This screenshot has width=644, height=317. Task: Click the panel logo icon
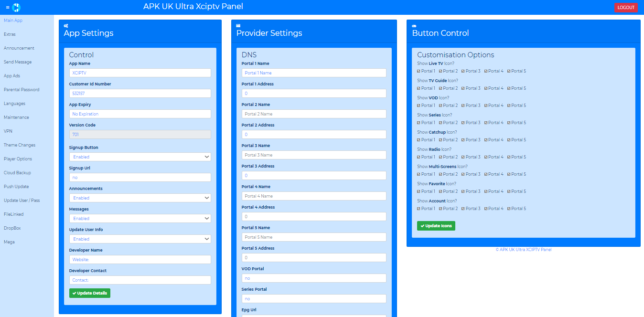[x=16, y=8]
